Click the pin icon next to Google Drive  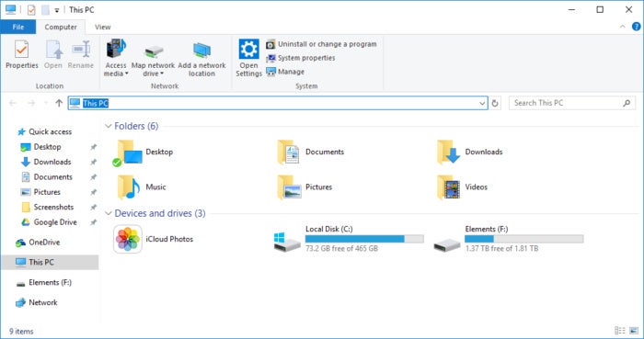(93, 222)
